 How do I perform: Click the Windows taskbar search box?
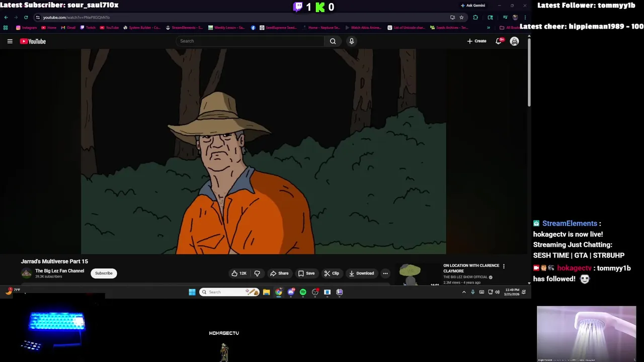tap(229, 292)
